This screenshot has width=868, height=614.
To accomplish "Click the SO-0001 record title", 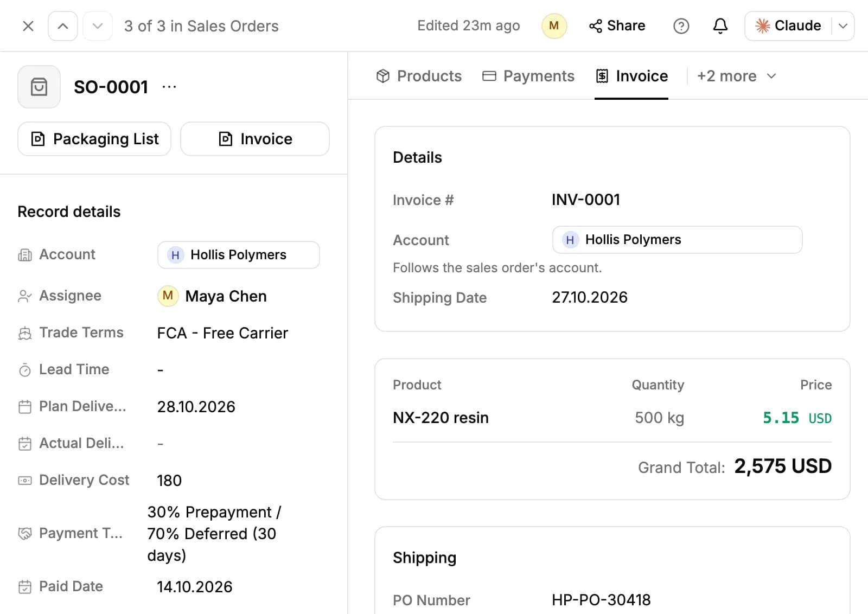I will click(111, 87).
